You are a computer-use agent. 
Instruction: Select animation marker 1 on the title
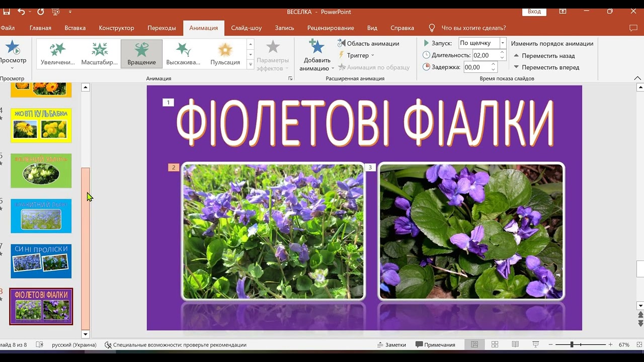[168, 103]
